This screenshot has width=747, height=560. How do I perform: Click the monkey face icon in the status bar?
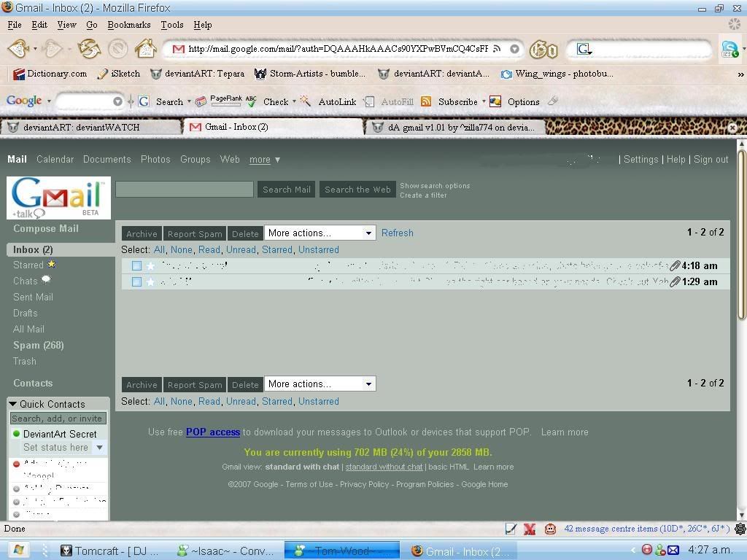coord(550,529)
